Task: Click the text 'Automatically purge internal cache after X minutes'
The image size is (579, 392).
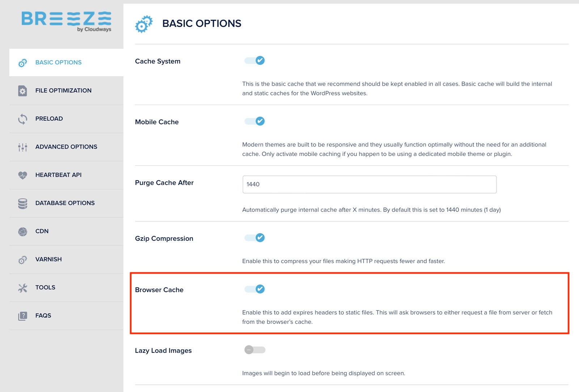Action: (311, 210)
